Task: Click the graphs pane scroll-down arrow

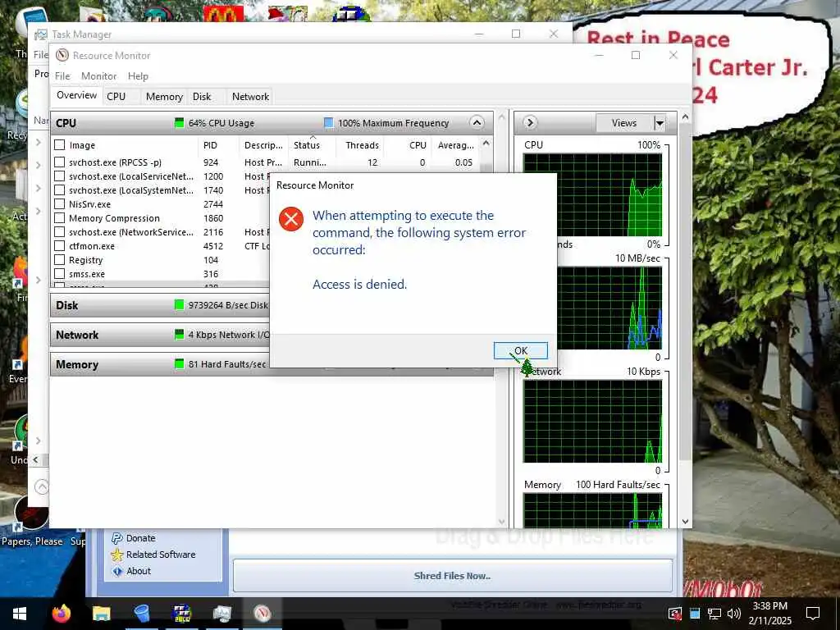Action: [x=685, y=521]
